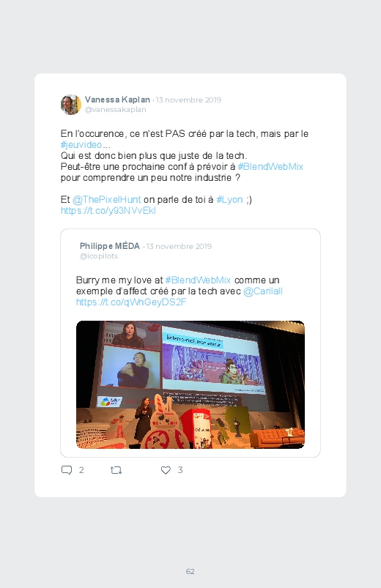Visit the @Carilall mention
Screen dimensions: 381x588
[x=263, y=291]
